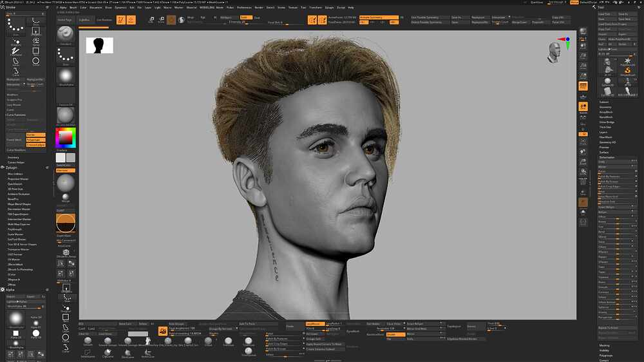644x362 pixels.
Task: Open the Dots stroke selector
Action: [65, 55]
